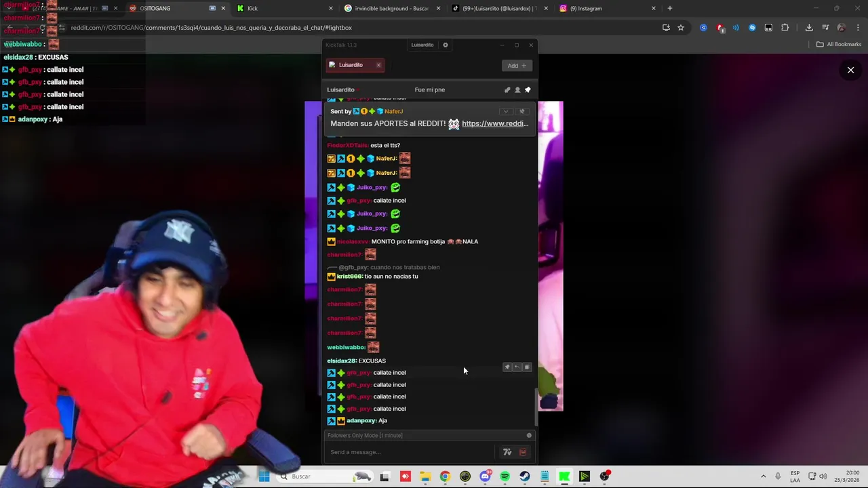Open the reddit link in pinned message

click(495, 123)
